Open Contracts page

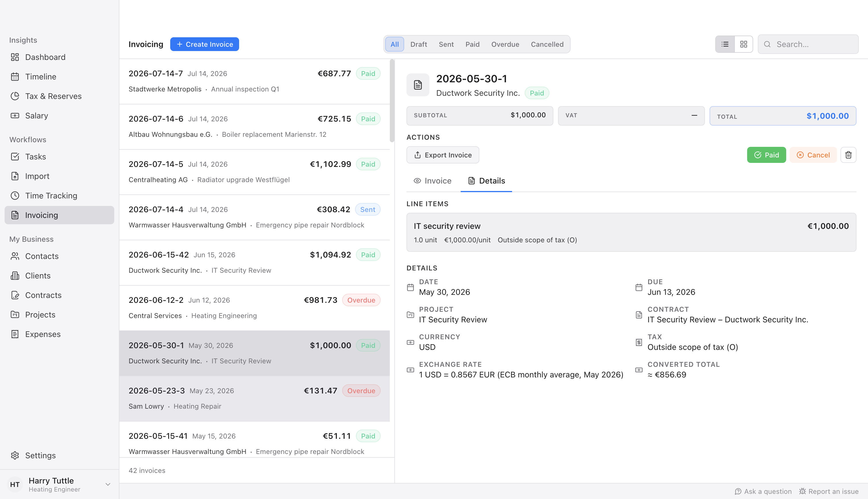click(59, 295)
